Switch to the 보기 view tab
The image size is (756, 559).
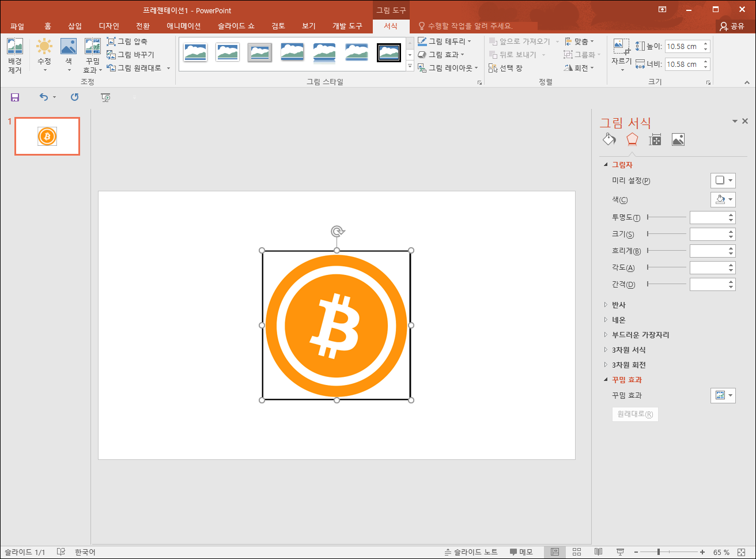tap(309, 26)
